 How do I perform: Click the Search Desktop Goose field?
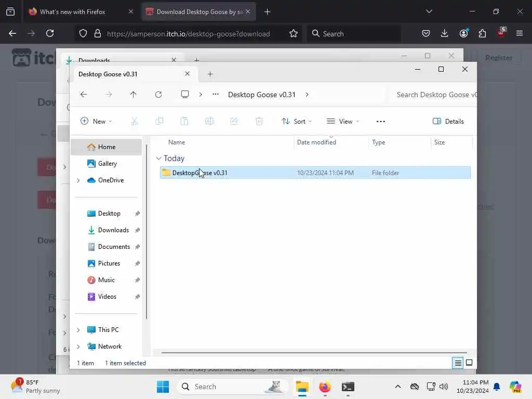coord(433,95)
